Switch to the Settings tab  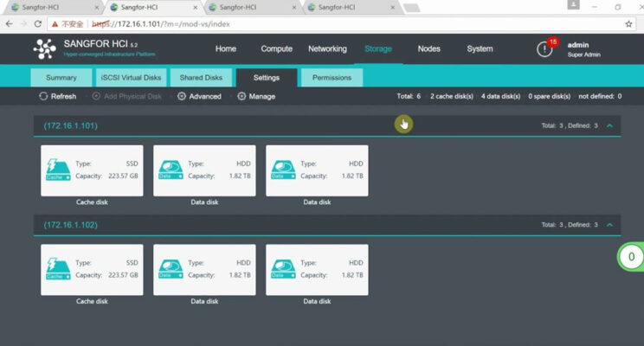point(267,78)
